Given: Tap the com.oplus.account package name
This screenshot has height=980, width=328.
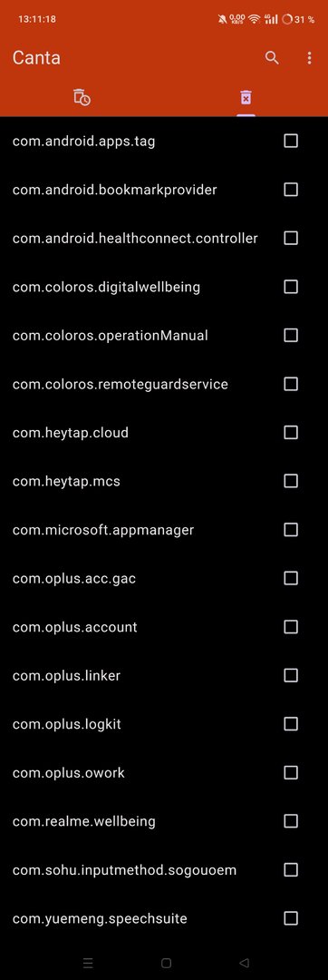Looking at the screenshot, I should point(75,627).
